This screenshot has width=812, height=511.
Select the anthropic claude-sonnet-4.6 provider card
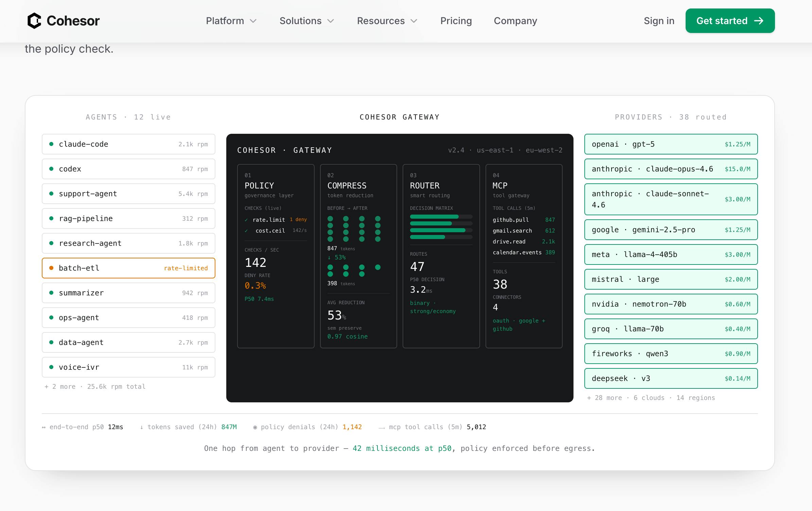pos(671,199)
